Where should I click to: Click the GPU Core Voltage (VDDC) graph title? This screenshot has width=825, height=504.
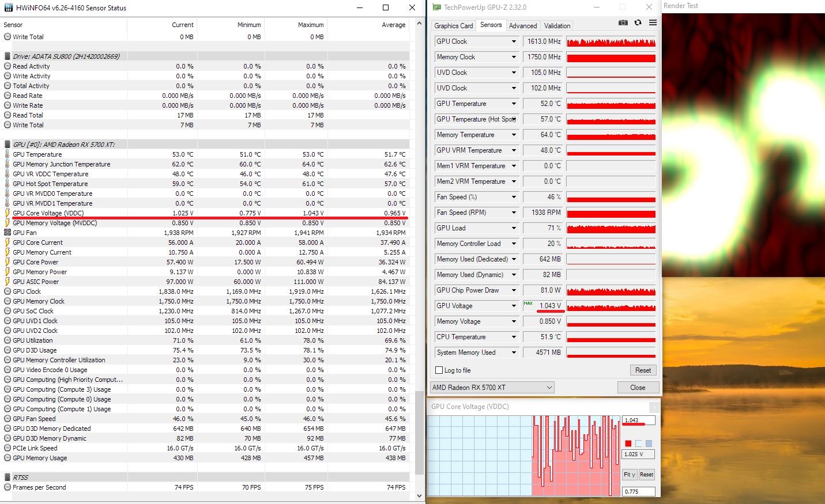point(470,407)
